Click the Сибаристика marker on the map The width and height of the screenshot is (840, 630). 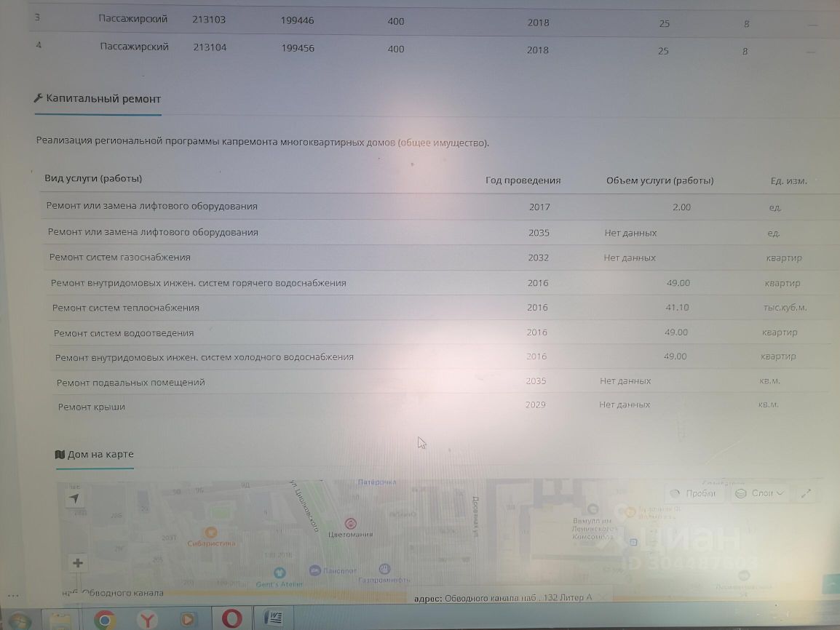pos(210,532)
